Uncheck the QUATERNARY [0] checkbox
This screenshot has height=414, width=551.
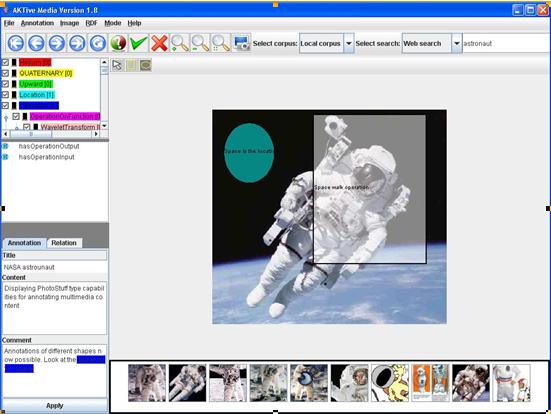click(5, 73)
